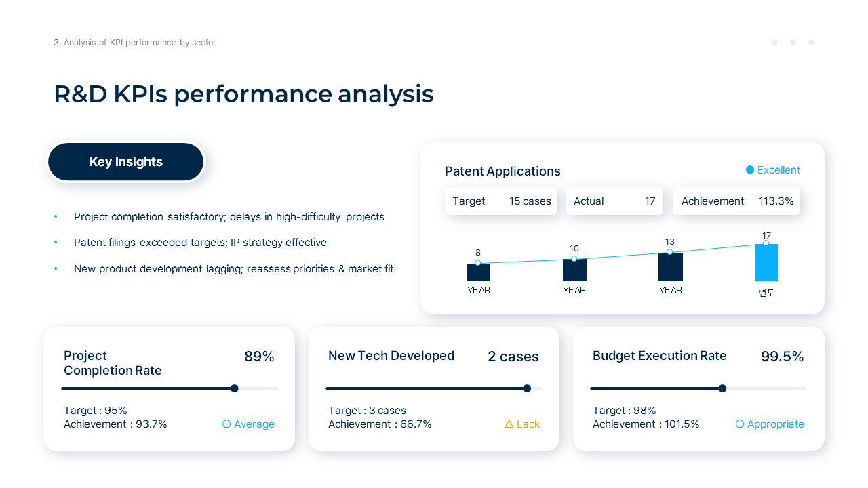Click the Patent Applications card title
Image resolution: width=868 pixels, height=488 pixels.
click(x=502, y=171)
